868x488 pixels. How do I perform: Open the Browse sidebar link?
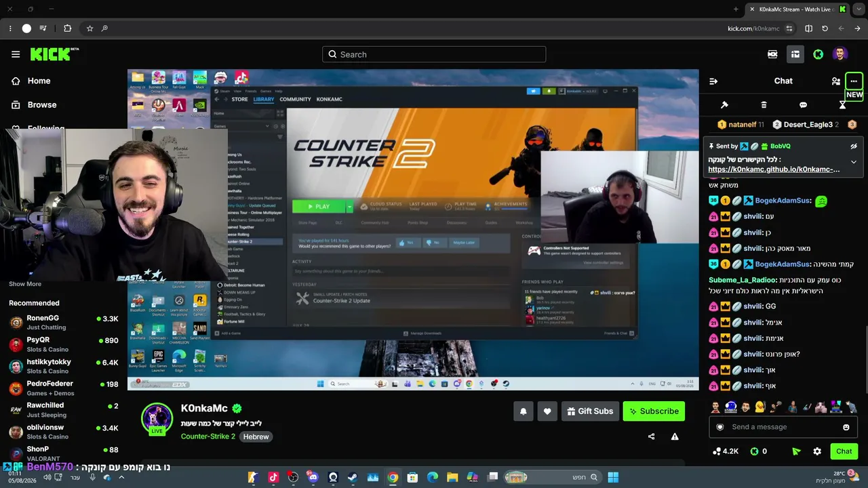pyautogui.click(x=41, y=105)
